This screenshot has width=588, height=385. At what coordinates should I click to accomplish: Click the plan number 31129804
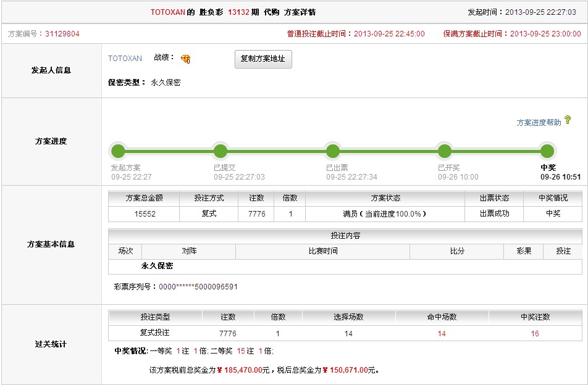click(62, 34)
